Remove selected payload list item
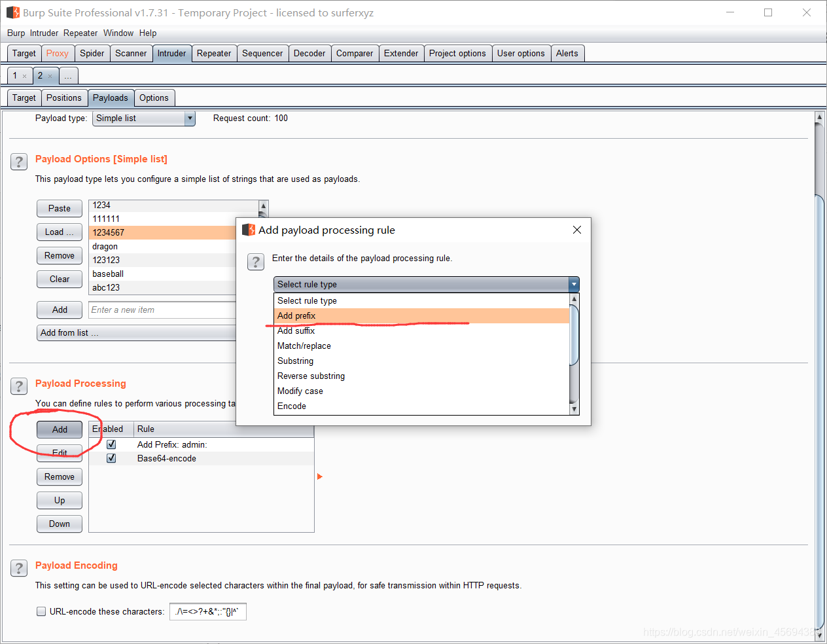Image resolution: width=827 pixels, height=644 pixels. coord(60,255)
